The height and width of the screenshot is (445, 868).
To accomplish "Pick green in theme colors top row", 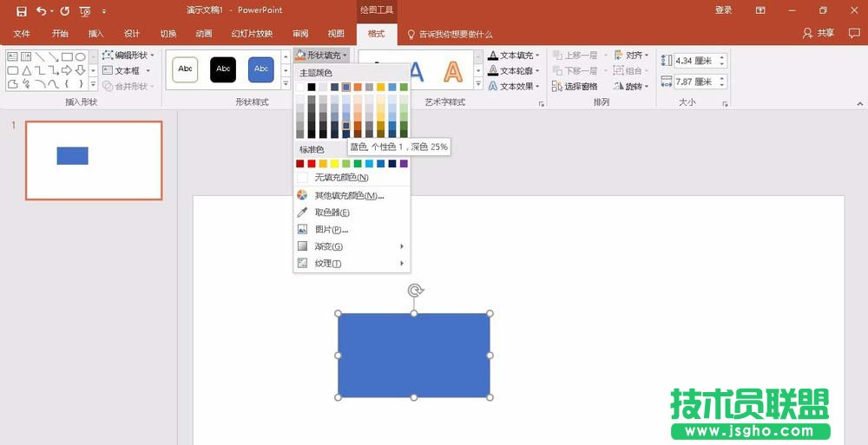I will click(x=404, y=87).
